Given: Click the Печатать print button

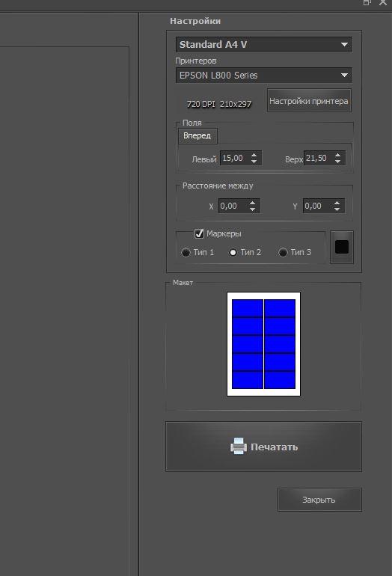Looking at the screenshot, I should click(x=264, y=447).
